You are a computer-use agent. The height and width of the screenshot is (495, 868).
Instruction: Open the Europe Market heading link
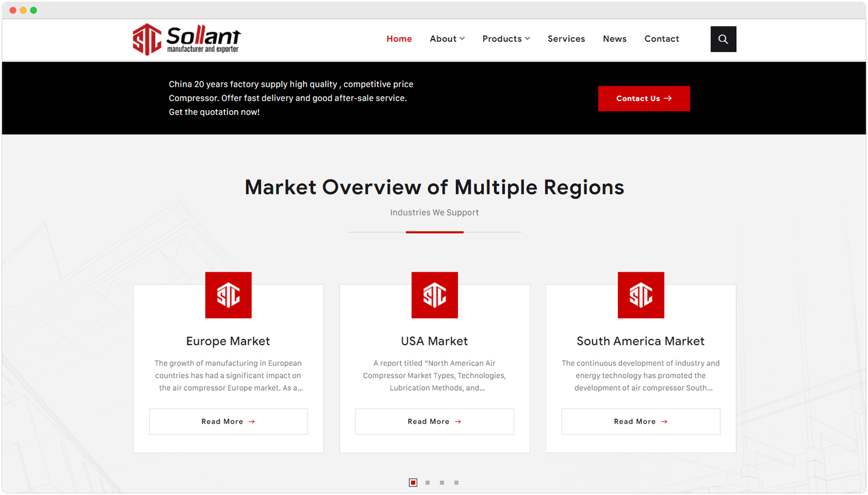click(x=228, y=341)
